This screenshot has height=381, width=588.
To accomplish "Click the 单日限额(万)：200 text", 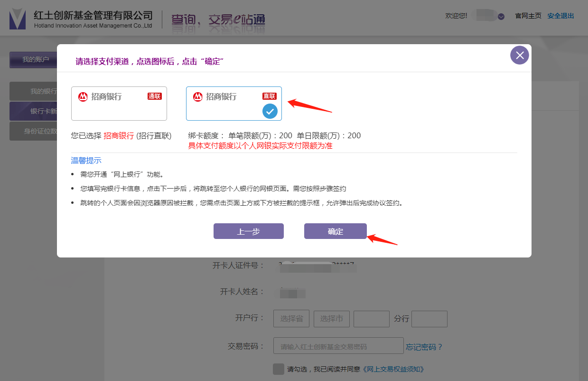I will (x=329, y=135).
